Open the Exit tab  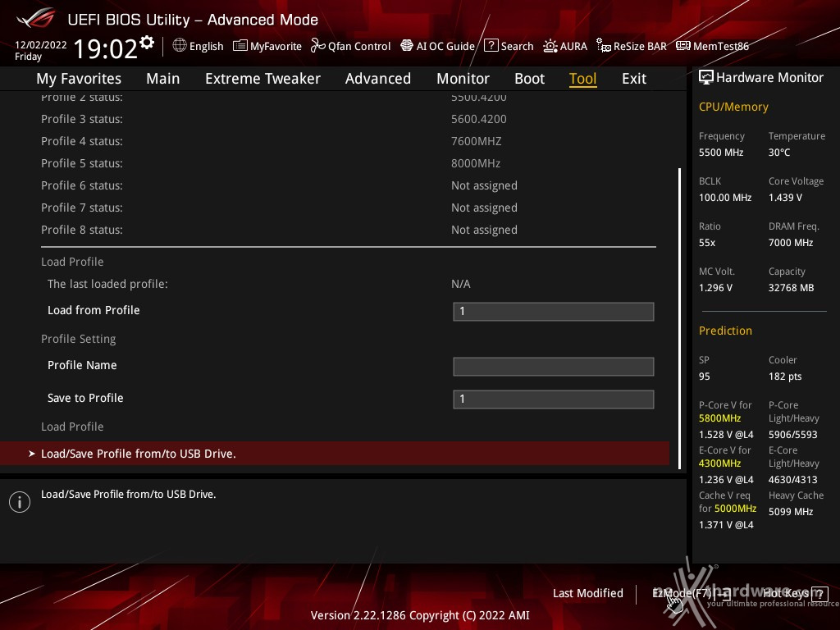pos(634,79)
